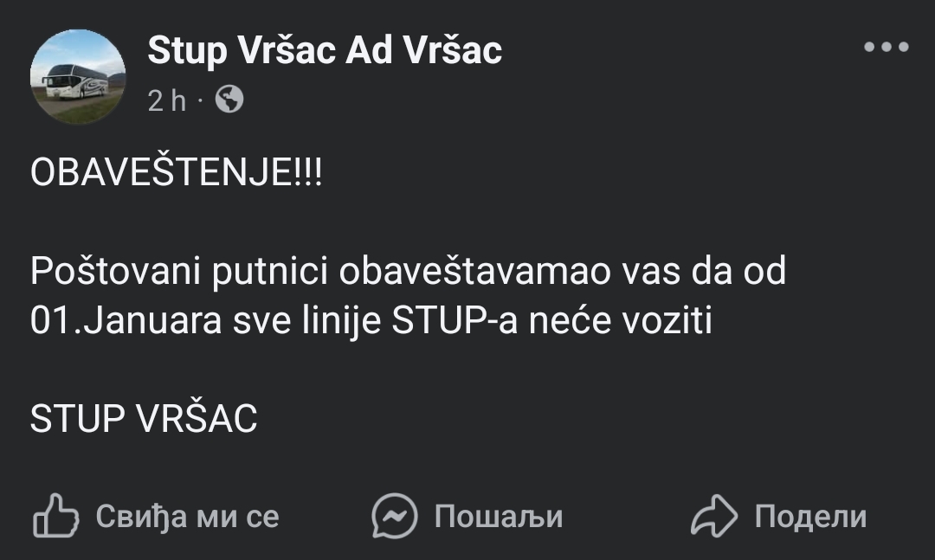This screenshot has height=560, width=935.
Task: Click the "2 h" post timestamp
Action: click(166, 101)
